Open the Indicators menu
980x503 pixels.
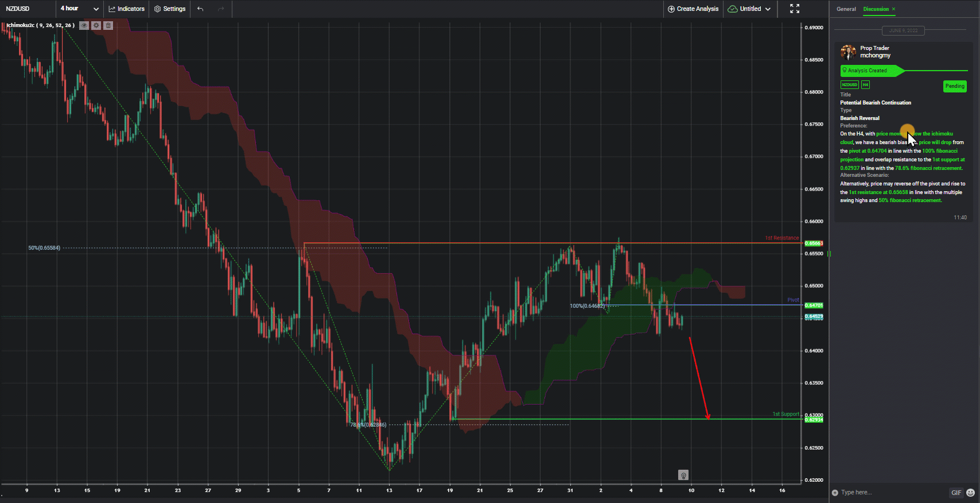point(127,9)
